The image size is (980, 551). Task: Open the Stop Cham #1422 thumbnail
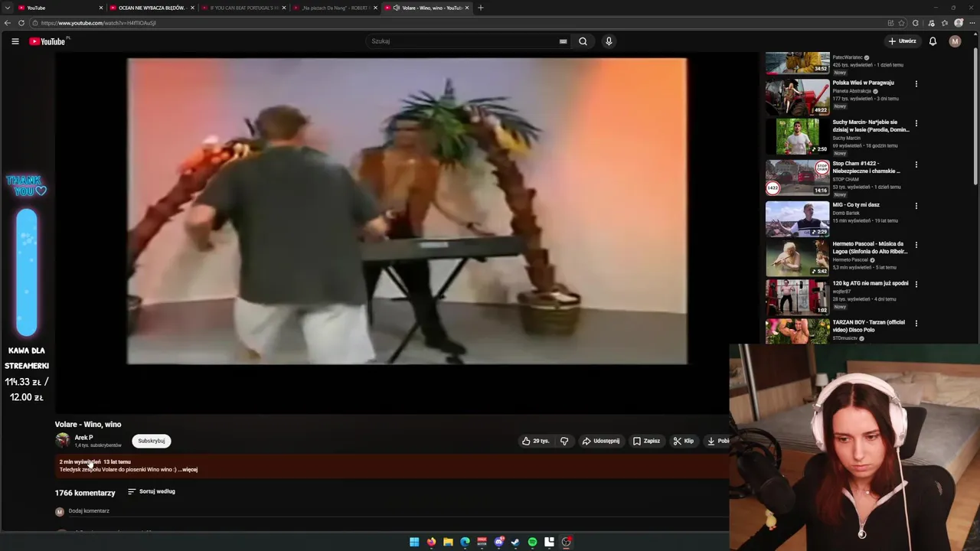point(797,178)
